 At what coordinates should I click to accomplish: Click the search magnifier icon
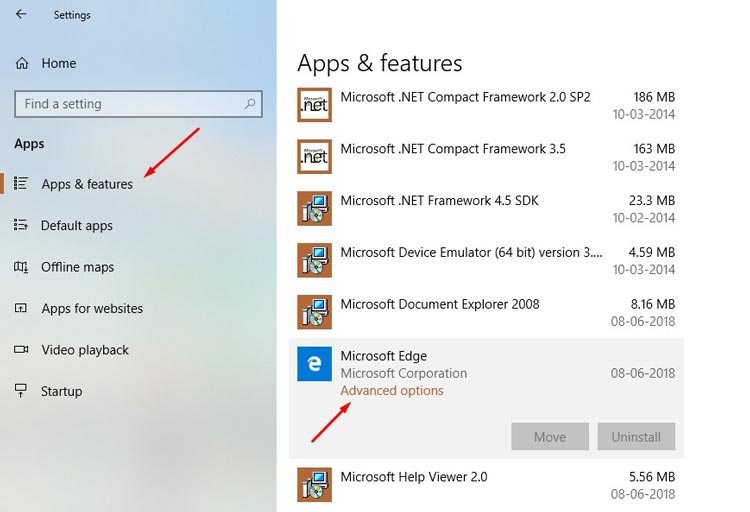pyautogui.click(x=250, y=104)
